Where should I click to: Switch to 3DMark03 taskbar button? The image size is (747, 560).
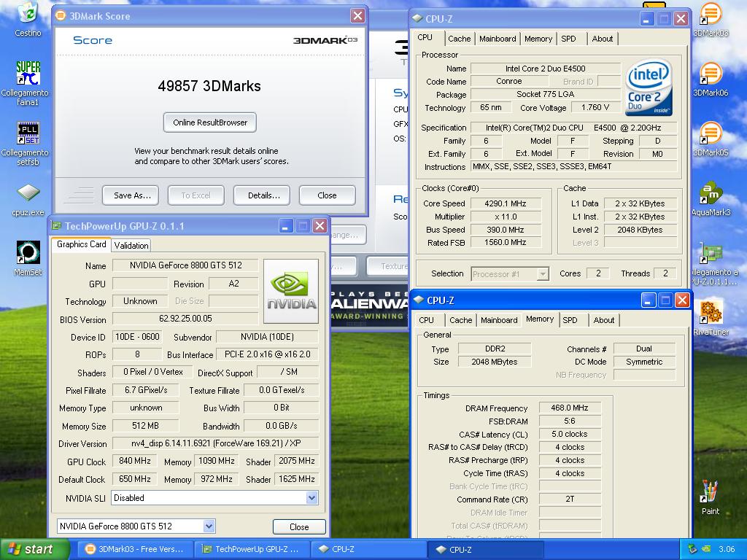click(135, 549)
